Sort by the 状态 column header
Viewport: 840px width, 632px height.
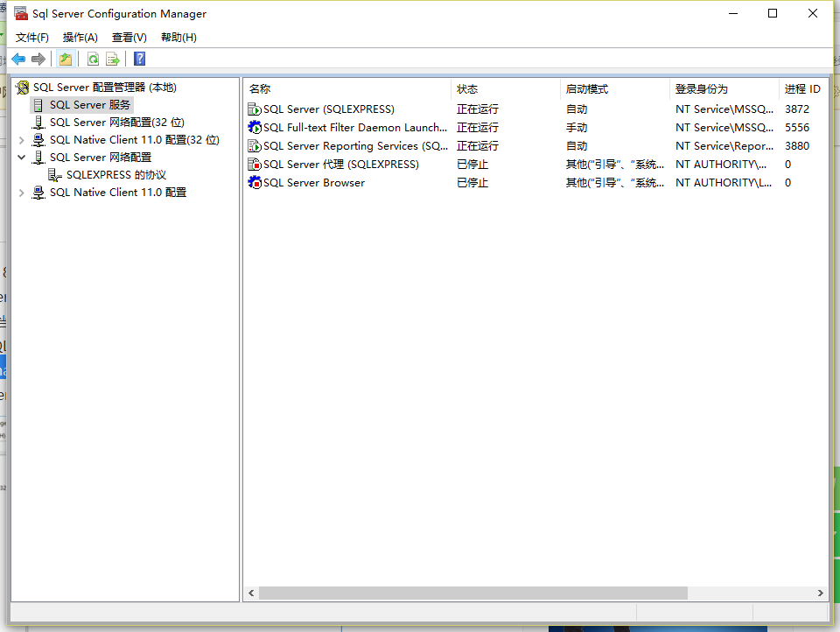(506, 89)
